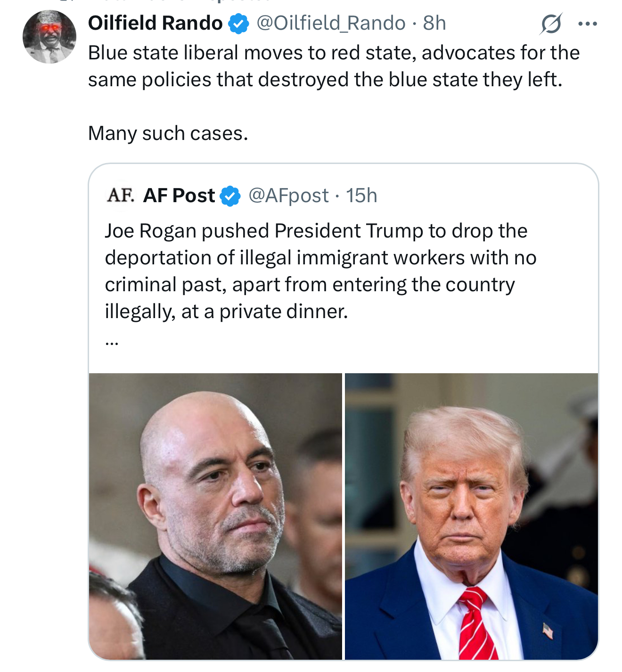This screenshot has height=672, width=622.
Task: Visit the @AFpost handle
Action: (288, 196)
